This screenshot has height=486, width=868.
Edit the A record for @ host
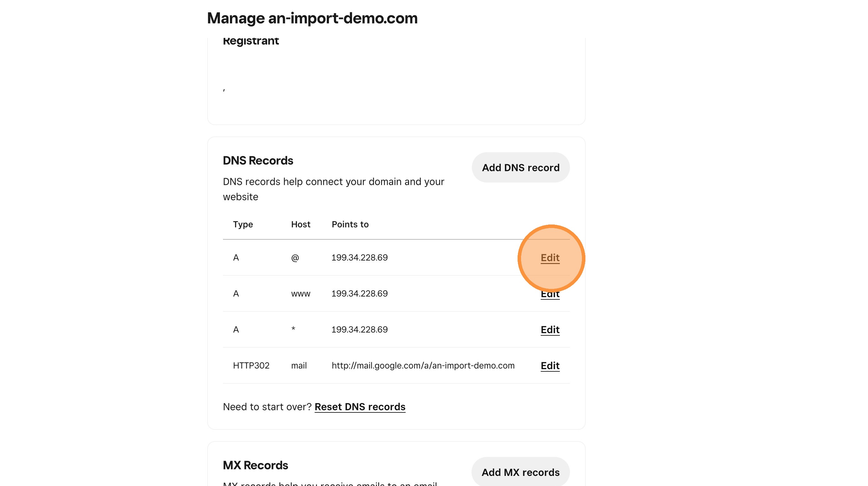click(x=550, y=258)
